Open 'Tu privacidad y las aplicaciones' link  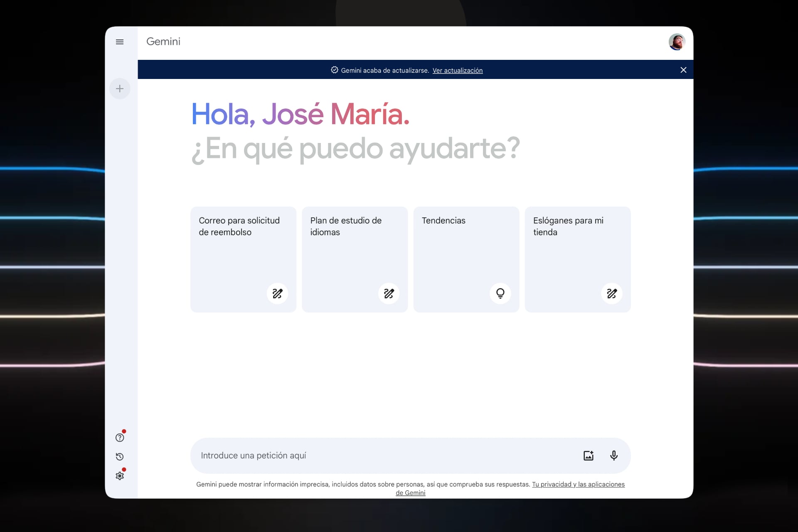click(x=578, y=484)
